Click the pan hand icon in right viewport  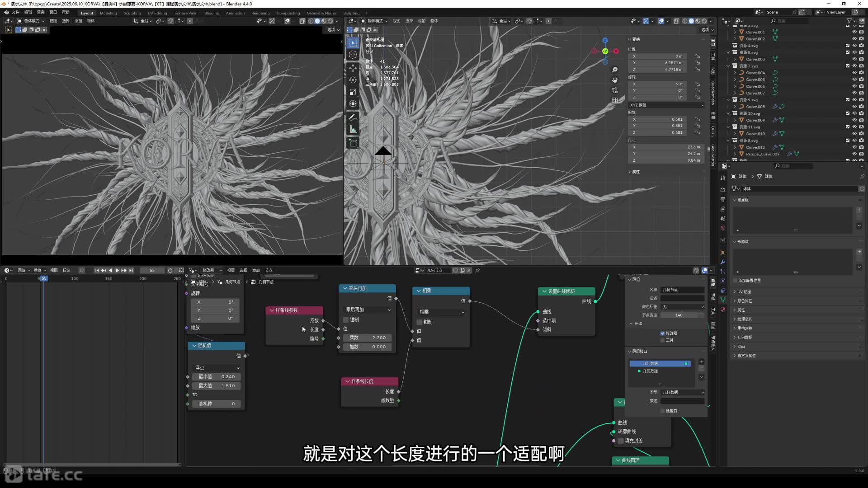click(615, 80)
